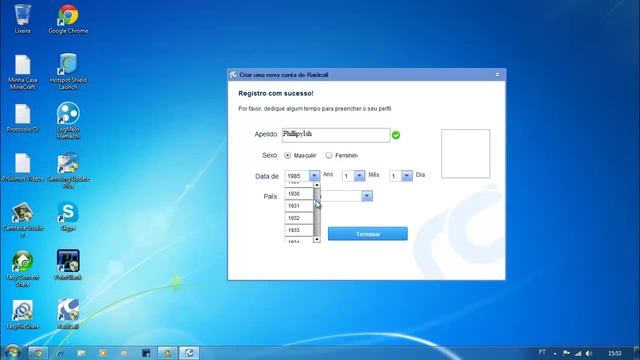The image size is (640, 360).
Task: Close the Raidcall account creation dialog
Action: click(x=497, y=75)
